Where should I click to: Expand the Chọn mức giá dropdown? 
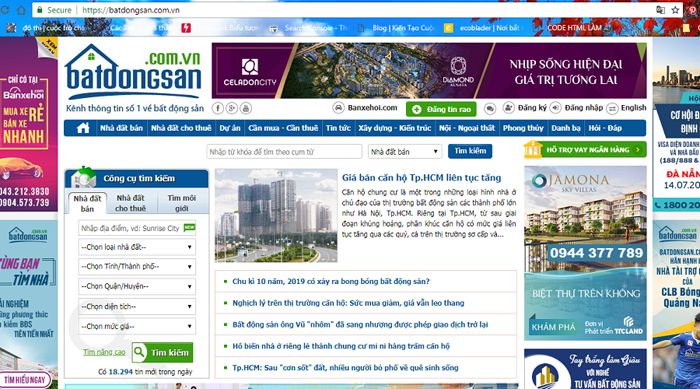tap(137, 326)
